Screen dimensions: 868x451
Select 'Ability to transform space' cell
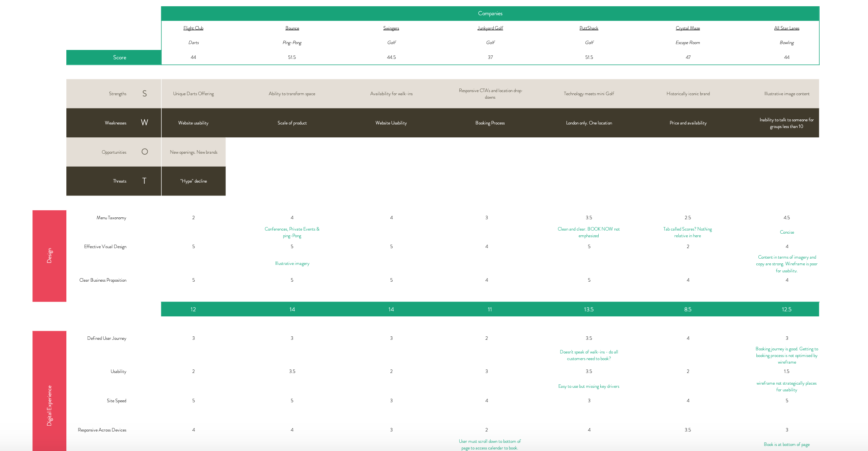pos(292,94)
